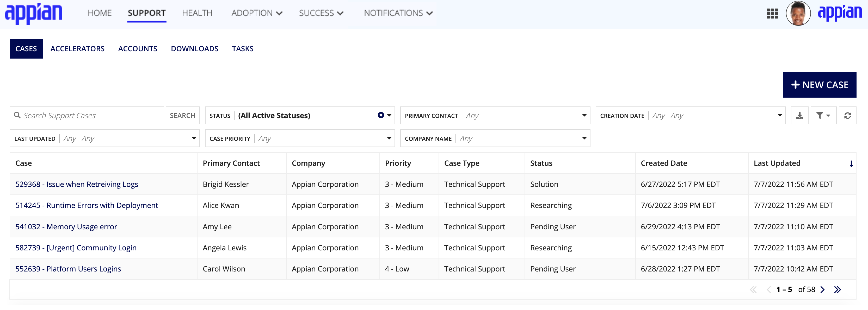Image resolution: width=868 pixels, height=310 pixels.
Task: Switch to the Tasks tab
Action: pos(243,49)
